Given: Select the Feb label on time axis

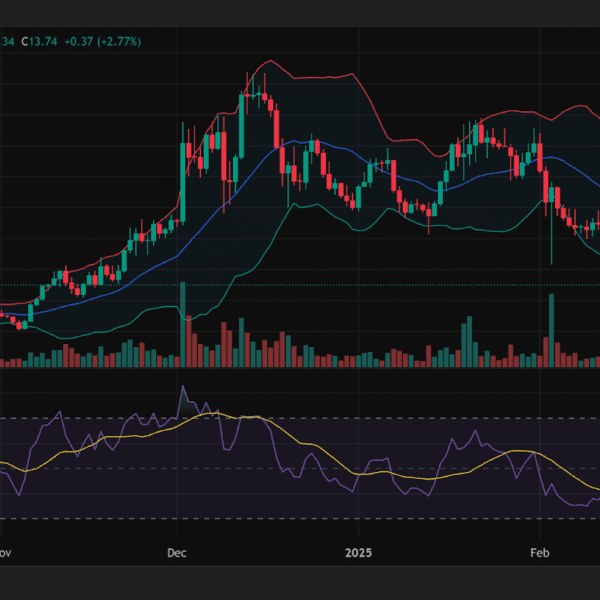Looking at the screenshot, I should [539, 552].
